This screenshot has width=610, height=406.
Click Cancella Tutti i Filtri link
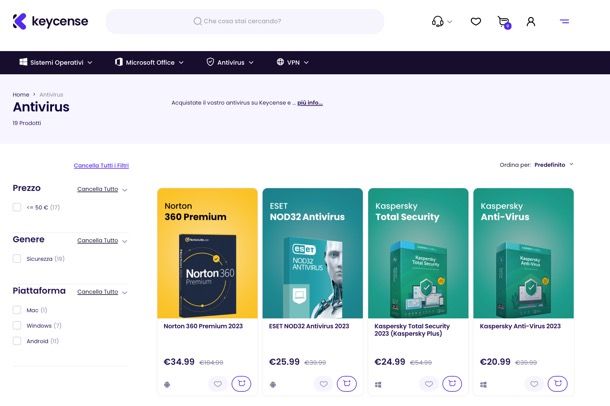click(x=101, y=165)
